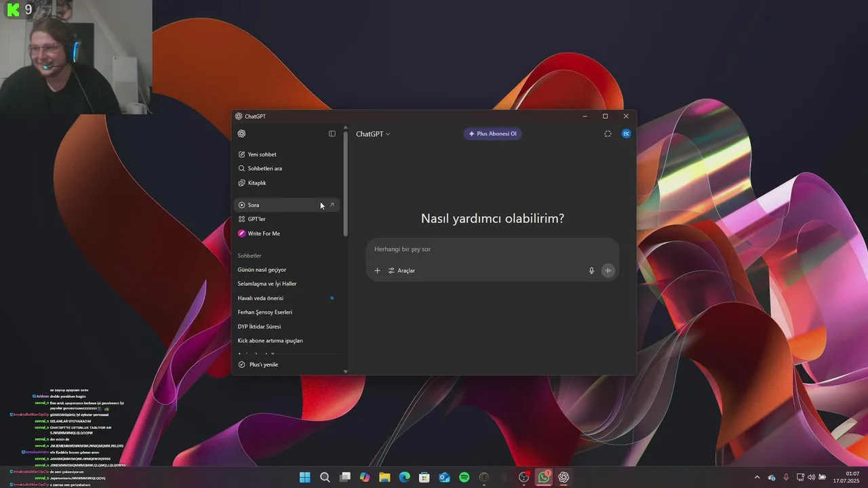Open Outlook from the taskbar
The image size is (868, 488).
click(x=444, y=477)
